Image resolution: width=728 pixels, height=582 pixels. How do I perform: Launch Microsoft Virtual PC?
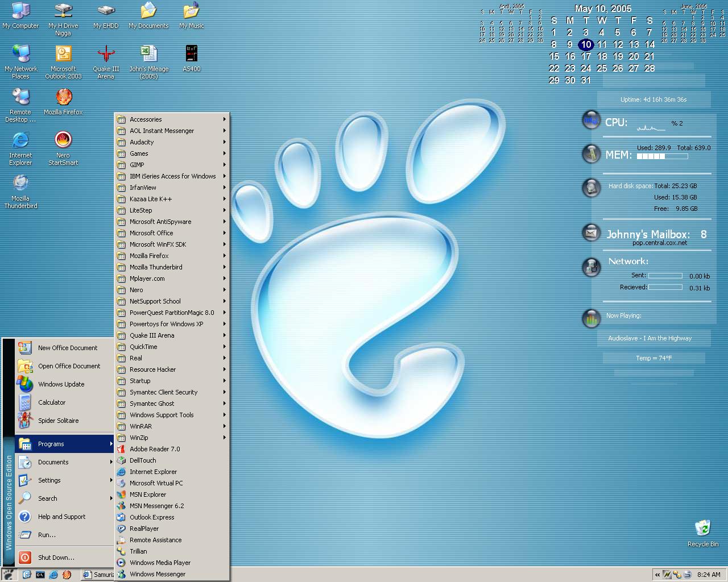(172, 483)
